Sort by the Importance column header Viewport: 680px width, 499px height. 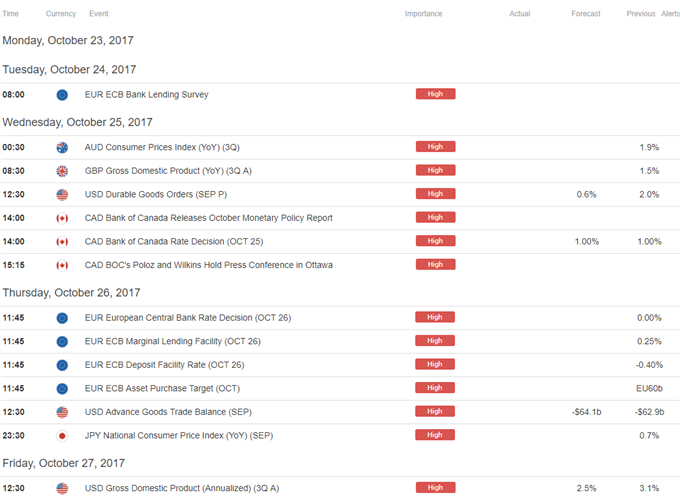[x=423, y=14]
